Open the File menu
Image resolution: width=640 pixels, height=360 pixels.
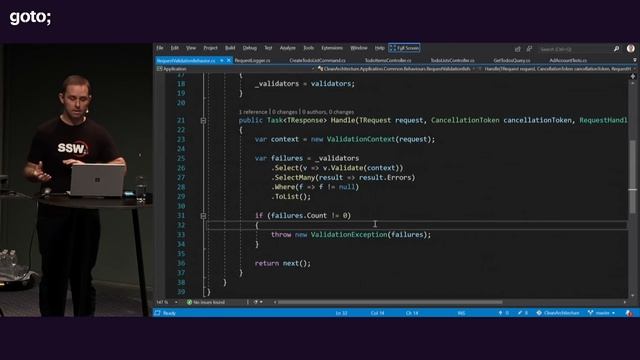pyautogui.click(x=160, y=48)
